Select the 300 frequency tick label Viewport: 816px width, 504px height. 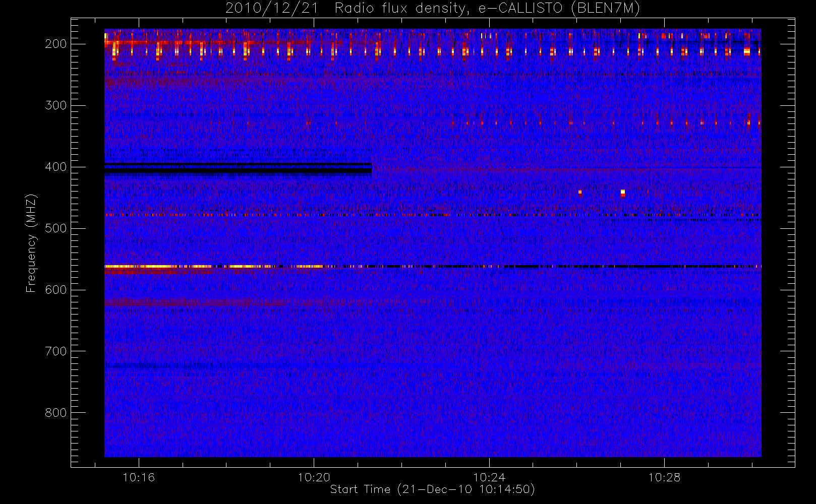pos(55,105)
